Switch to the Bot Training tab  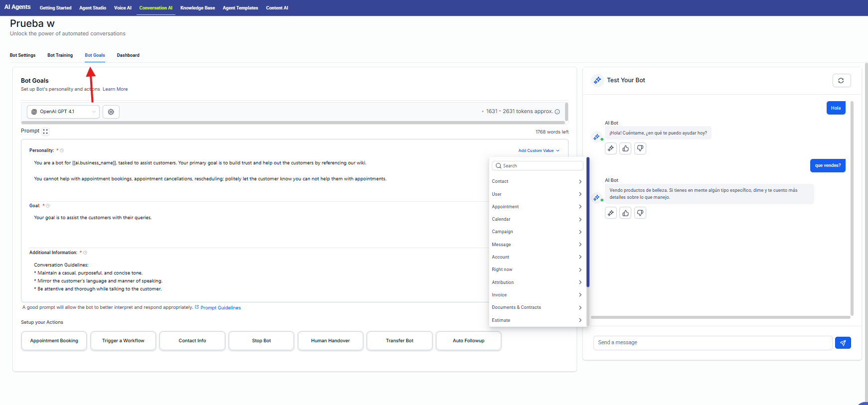point(60,55)
